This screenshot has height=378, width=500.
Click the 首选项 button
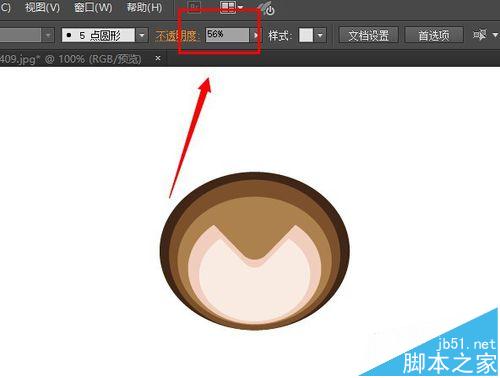tap(434, 35)
